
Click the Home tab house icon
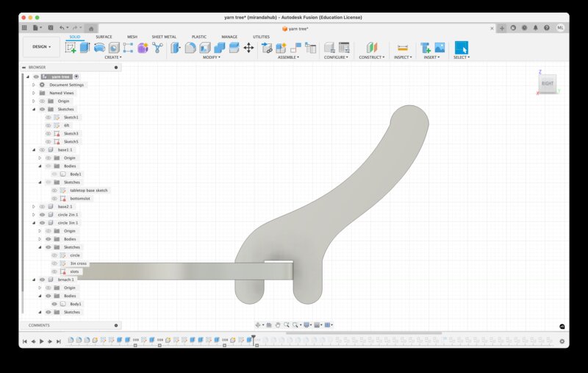click(91, 28)
